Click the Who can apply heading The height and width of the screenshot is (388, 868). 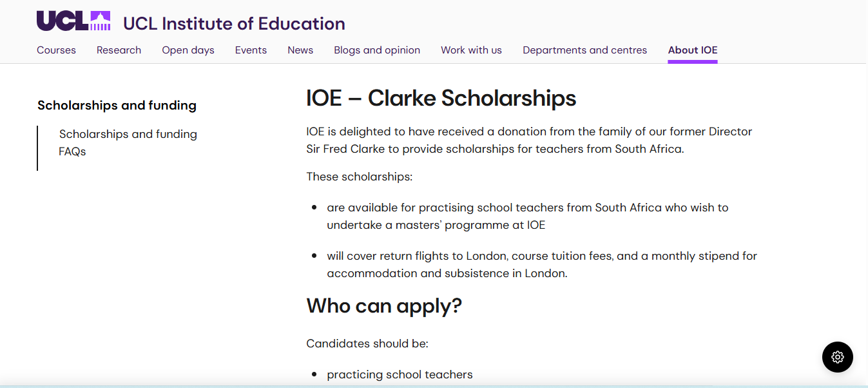pyautogui.click(x=384, y=306)
